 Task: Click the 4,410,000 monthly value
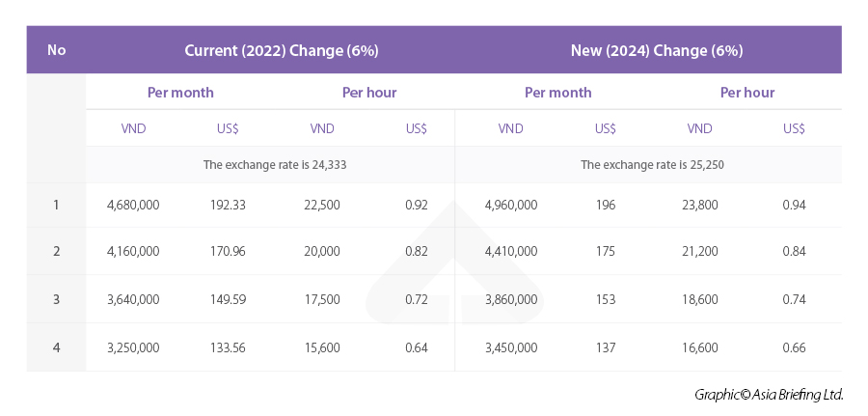coord(510,251)
